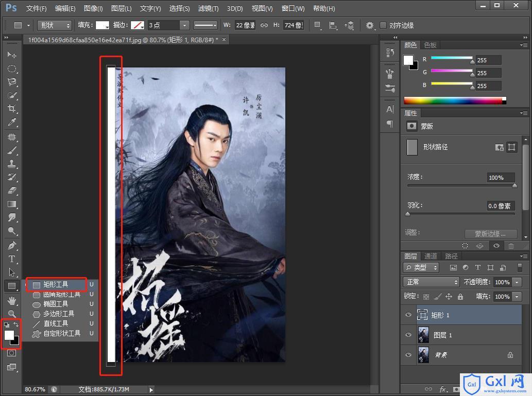Select the Hand tool
Image resolution: width=532 pixels, height=396 pixels.
11,301
